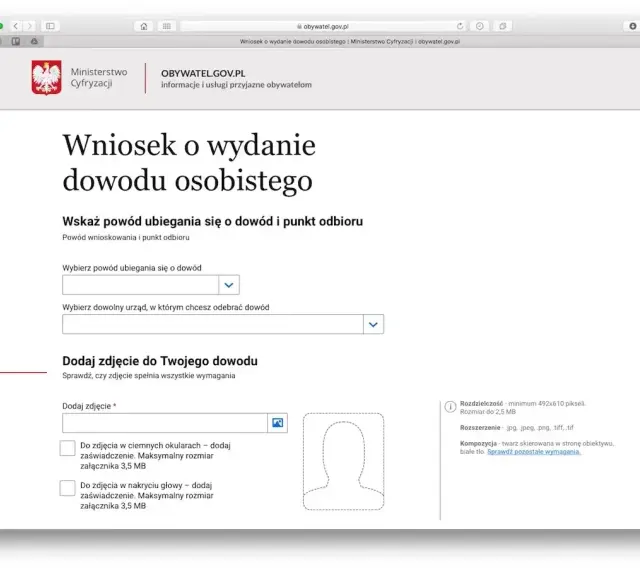Toggle the Safari sidebar button
The width and height of the screenshot is (640, 570).
tap(50, 26)
